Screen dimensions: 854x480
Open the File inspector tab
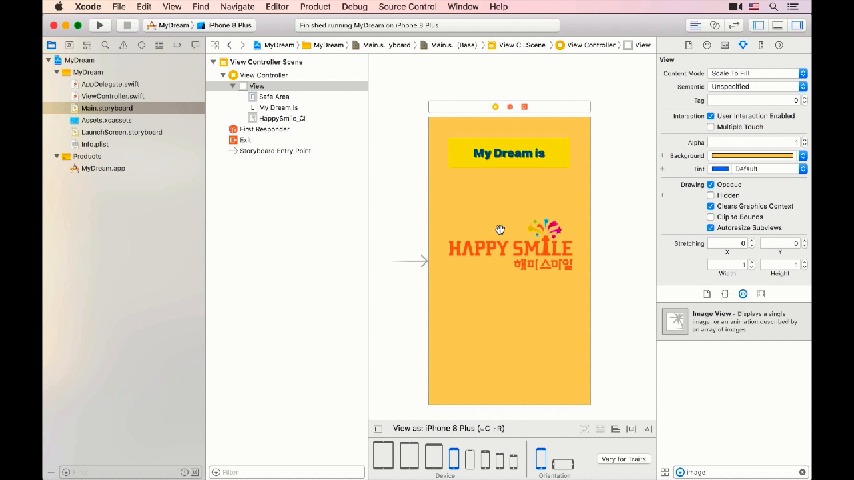point(688,45)
